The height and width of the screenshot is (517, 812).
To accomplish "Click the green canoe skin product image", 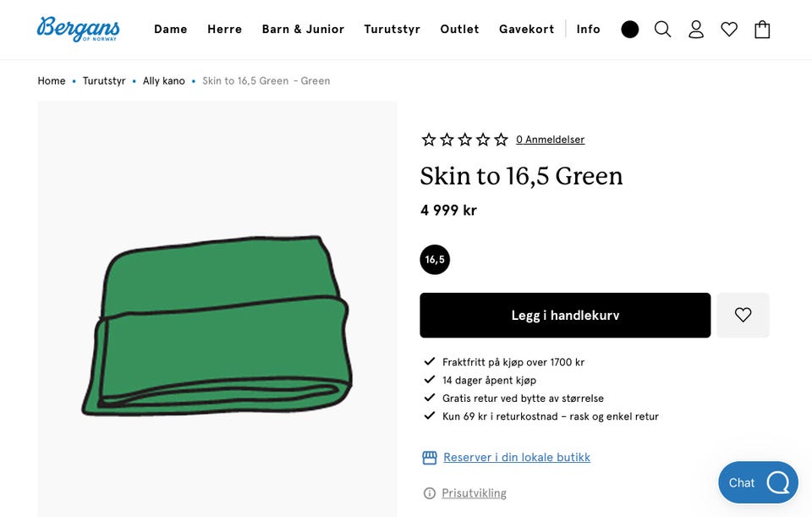I will tap(217, 326).
